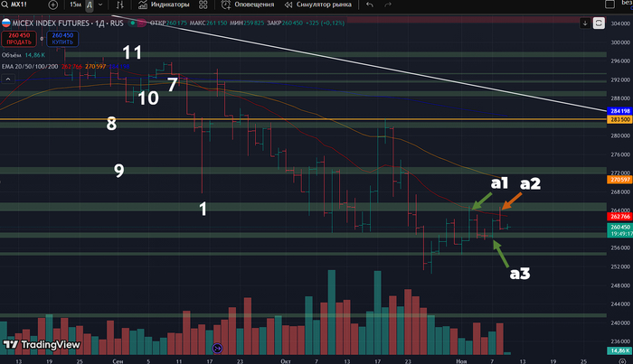This screenshot has width=633, height=364.
Task: Undo the last chart action
Action: click(370, 5)
